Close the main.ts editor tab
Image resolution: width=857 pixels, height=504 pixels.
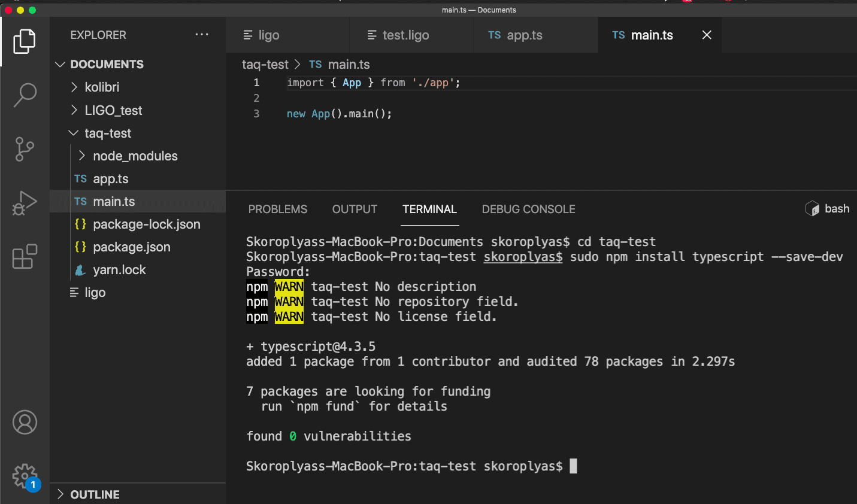(707, 35)
